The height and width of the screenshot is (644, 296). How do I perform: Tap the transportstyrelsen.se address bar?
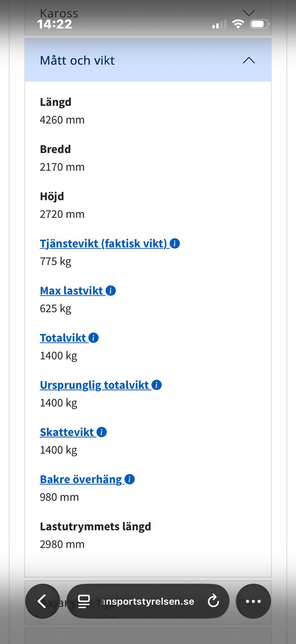click(148, 601)
